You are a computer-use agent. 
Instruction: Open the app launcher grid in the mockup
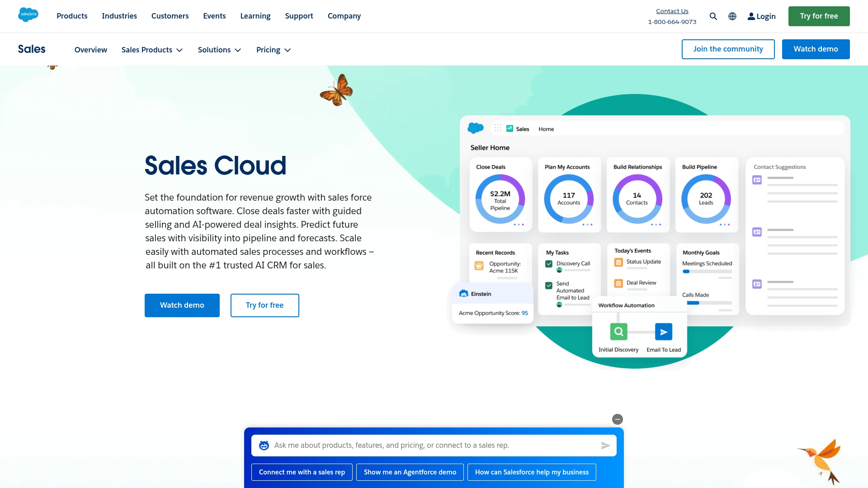point(498,128)
